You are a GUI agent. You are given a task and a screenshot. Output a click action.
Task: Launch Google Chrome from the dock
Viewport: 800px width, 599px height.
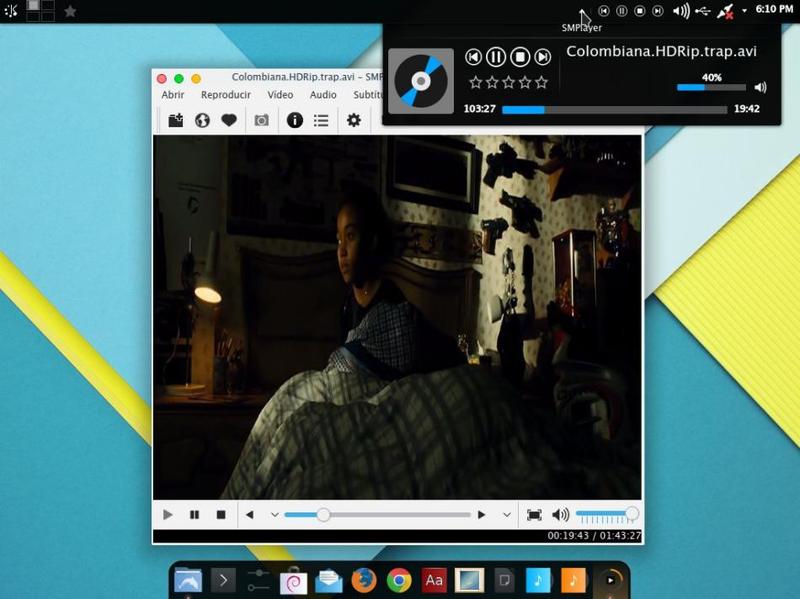(x=399, y=580)
